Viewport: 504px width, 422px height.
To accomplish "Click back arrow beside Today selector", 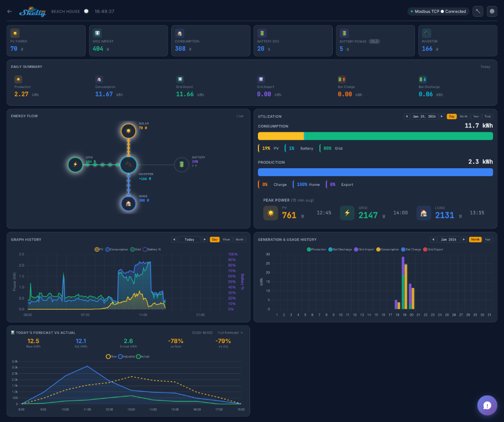I will coord(173,239).
